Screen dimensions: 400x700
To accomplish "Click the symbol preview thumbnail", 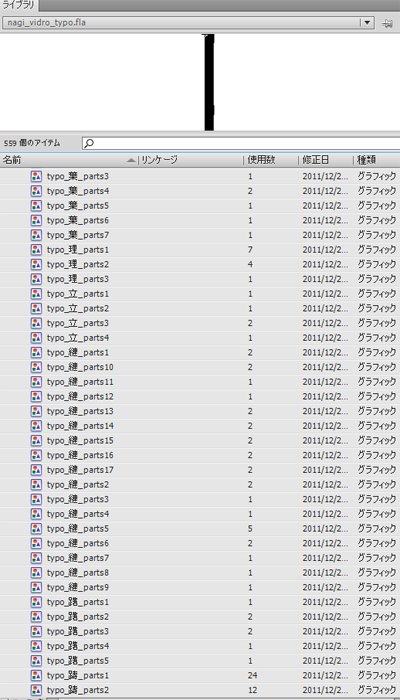I will coord(209,82).
